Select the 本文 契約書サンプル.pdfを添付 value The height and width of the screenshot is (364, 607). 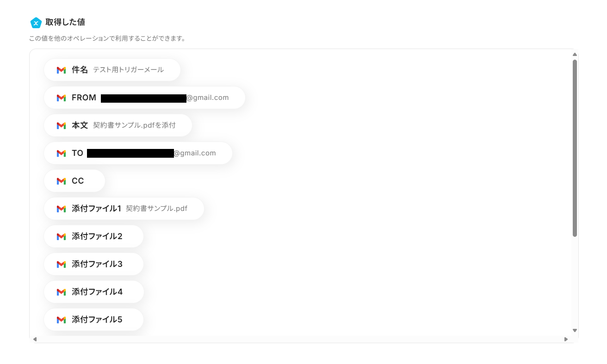click(118, 125)
